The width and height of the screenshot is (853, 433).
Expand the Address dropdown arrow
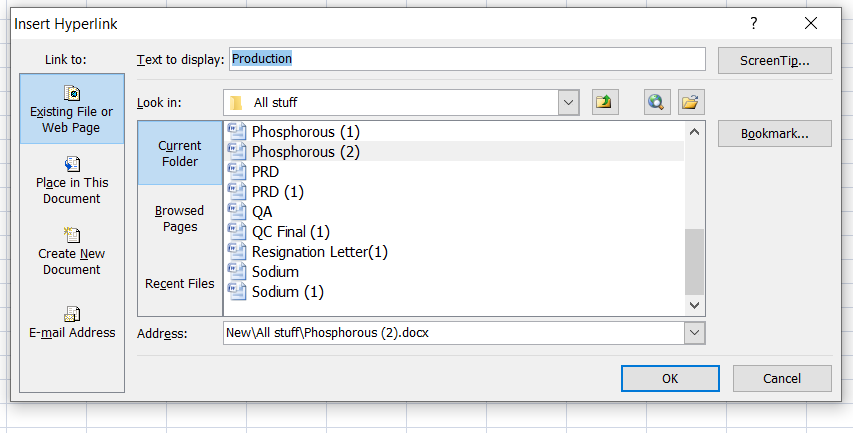[694, 333]
